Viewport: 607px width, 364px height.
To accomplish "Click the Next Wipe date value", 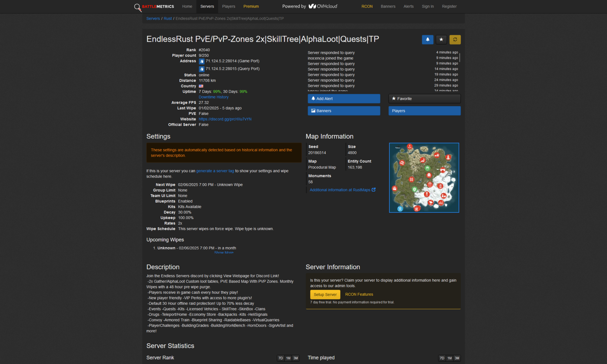I will 210,185.
